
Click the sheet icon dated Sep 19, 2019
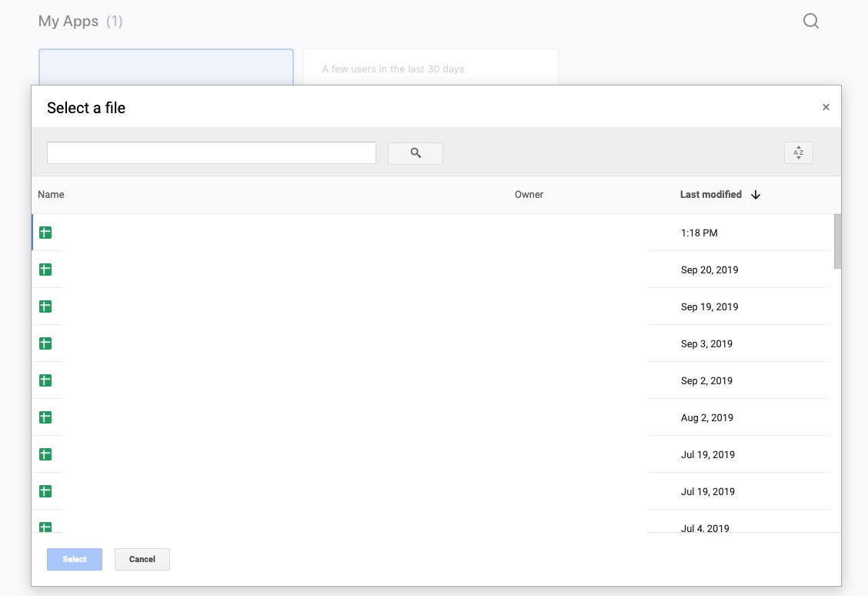[45, 306]
